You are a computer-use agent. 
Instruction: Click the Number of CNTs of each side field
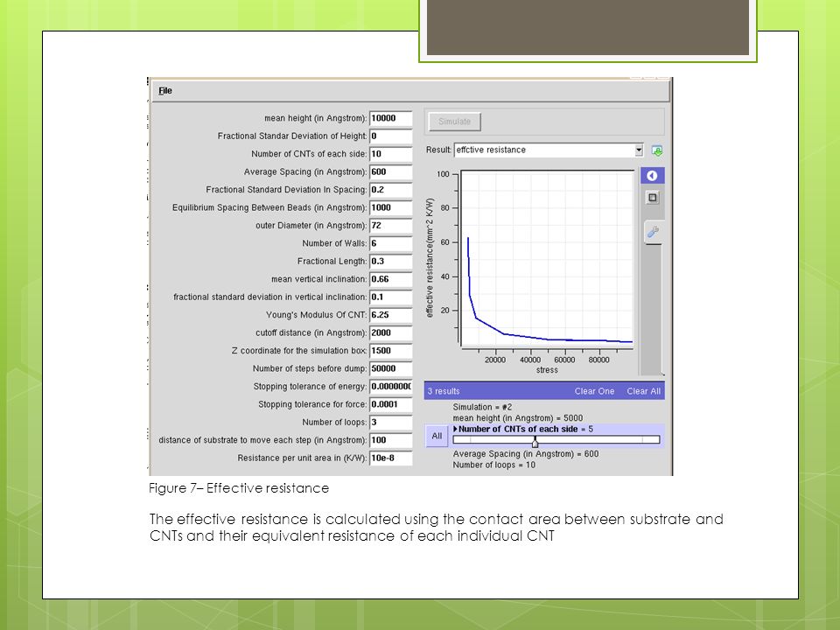tap(390, 154)
